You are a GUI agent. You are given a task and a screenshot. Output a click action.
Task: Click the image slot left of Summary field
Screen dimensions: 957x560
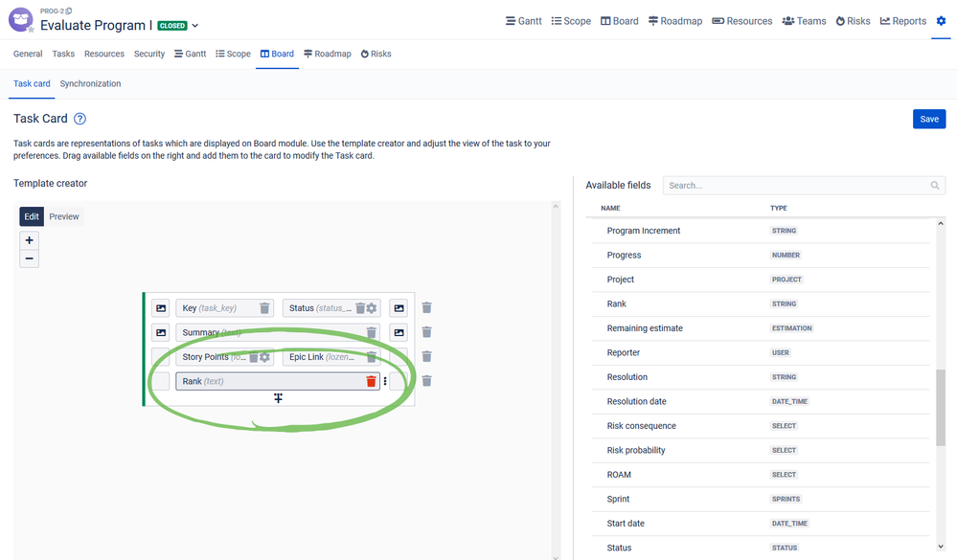pyautogui.click(x=161, y=332)
